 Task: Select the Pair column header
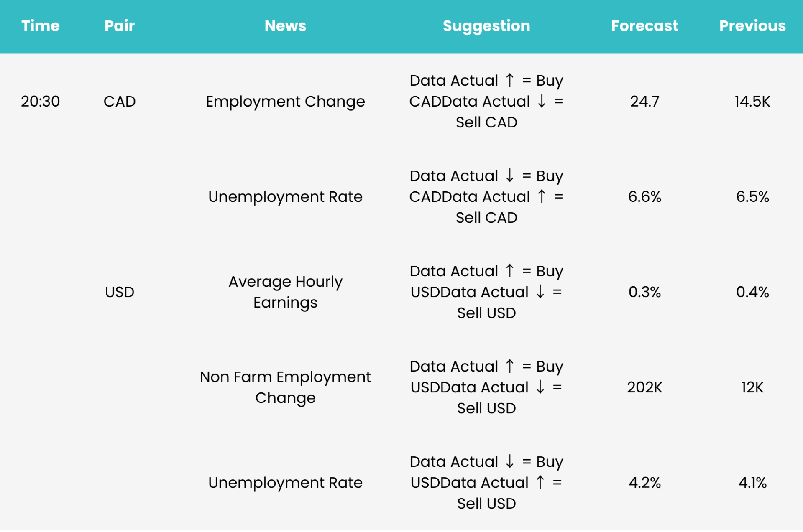click(x=120, y=26)
